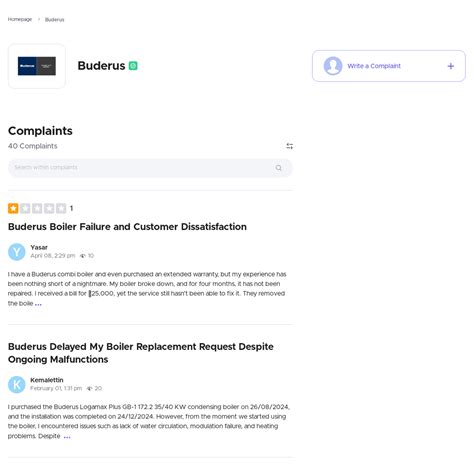Click the user avatar icon in Write a Complaint

[333, 66]
